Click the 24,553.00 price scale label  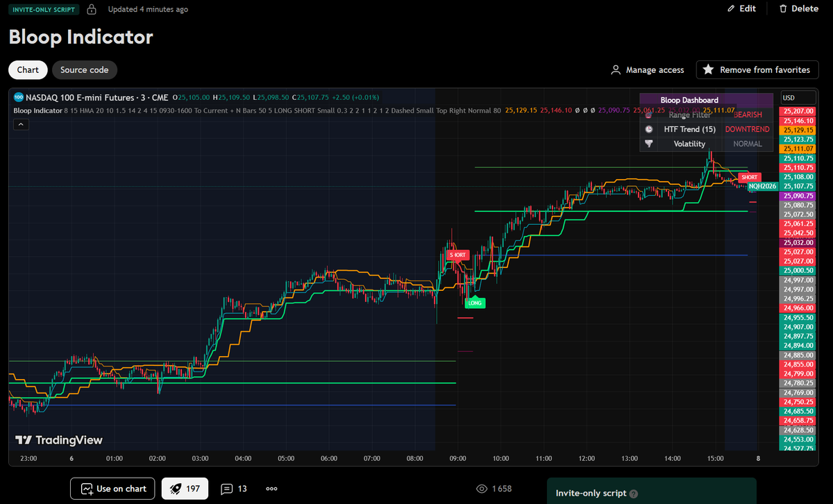(798, 439)
